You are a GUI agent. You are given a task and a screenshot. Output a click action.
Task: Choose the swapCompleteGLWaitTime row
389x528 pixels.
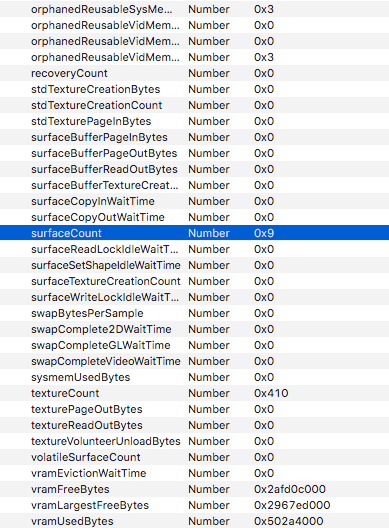point(194,345)
